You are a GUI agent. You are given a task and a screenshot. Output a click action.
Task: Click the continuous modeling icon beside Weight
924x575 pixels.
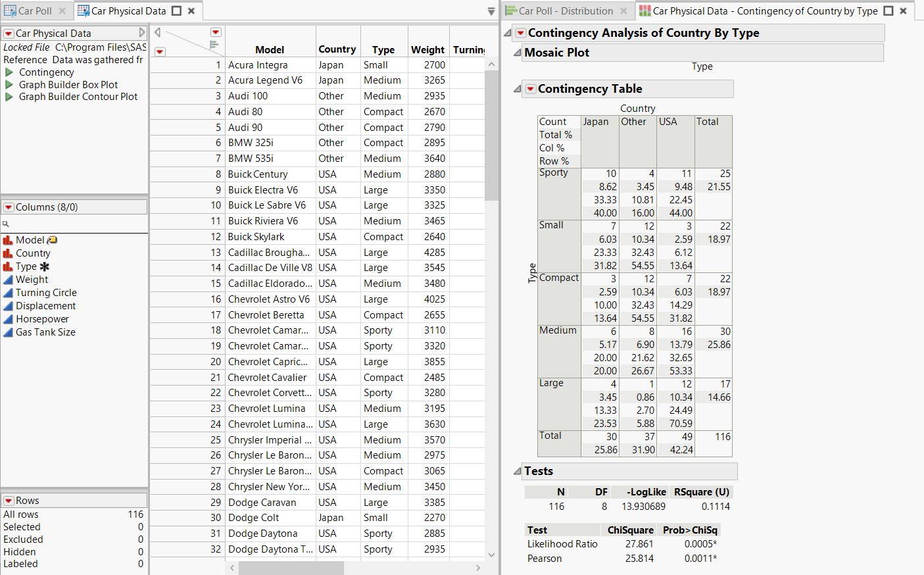point(8,279)
